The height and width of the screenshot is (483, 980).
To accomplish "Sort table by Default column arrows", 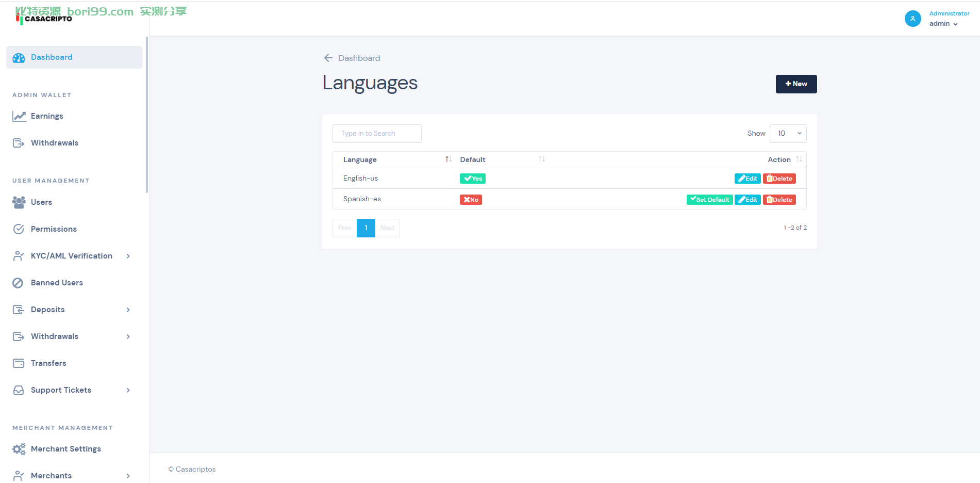I will [x=542, y=159].
